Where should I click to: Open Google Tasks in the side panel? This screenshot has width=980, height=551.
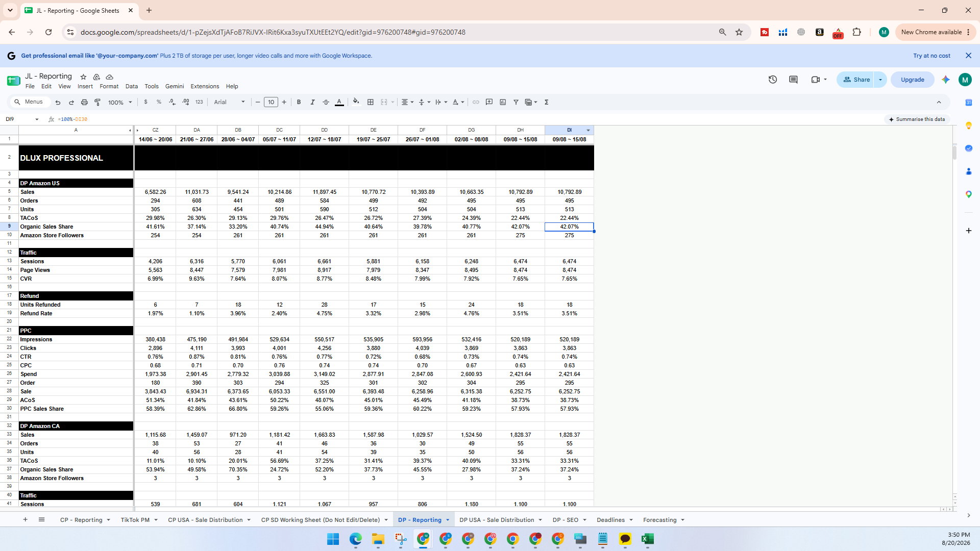(968, 148)
